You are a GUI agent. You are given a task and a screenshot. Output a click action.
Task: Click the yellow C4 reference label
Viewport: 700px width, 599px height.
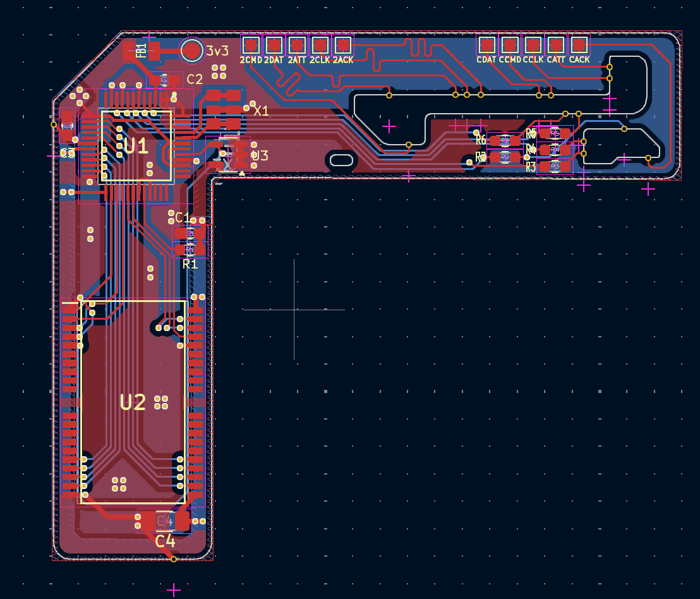pos(165,542)
